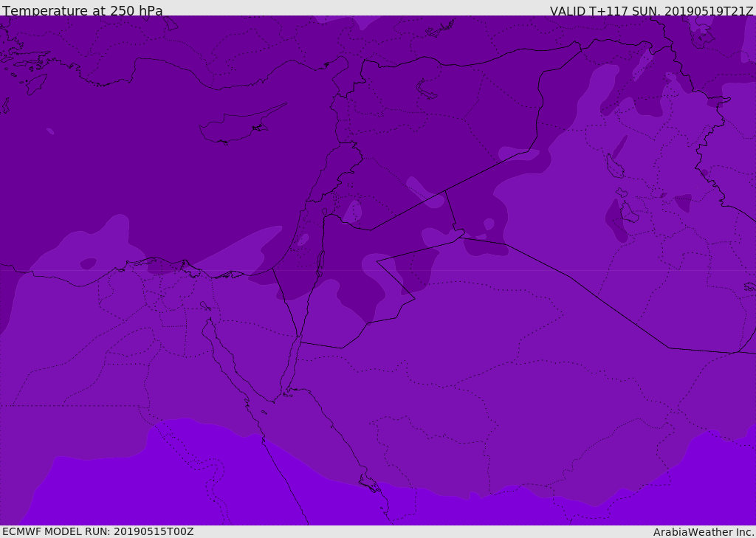Click the Jordan–Saudi Arabia–Iraq border junction

point(460,237)
